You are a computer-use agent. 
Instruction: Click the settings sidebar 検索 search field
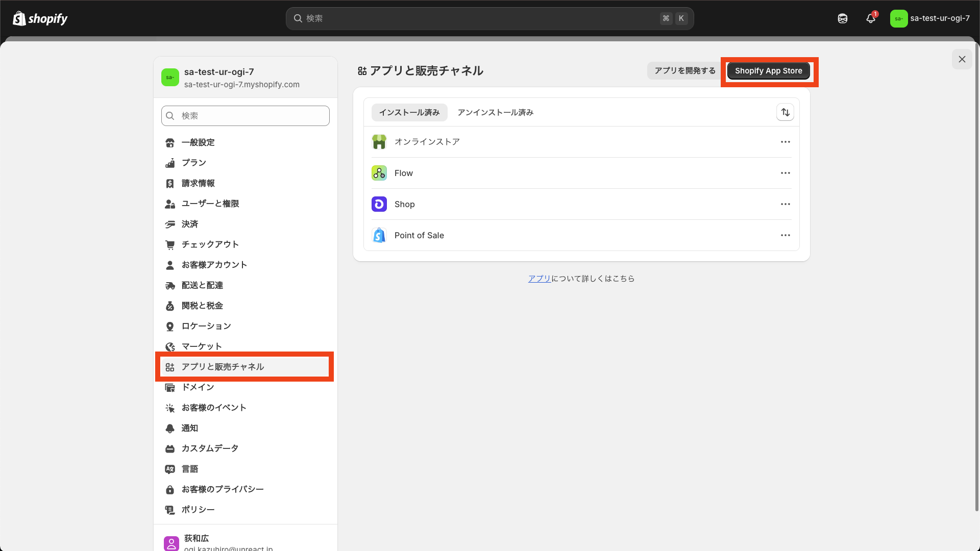[x=246, y=116]
